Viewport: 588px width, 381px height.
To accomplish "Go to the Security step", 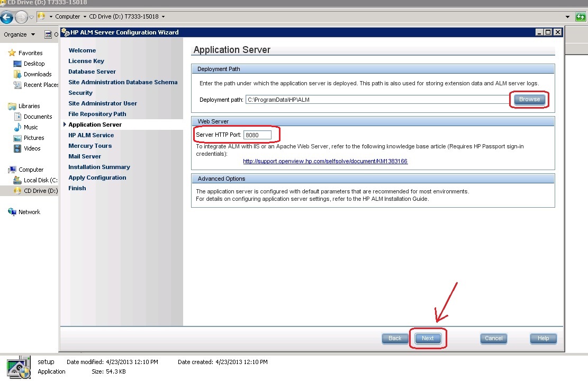I will point(80,93).
